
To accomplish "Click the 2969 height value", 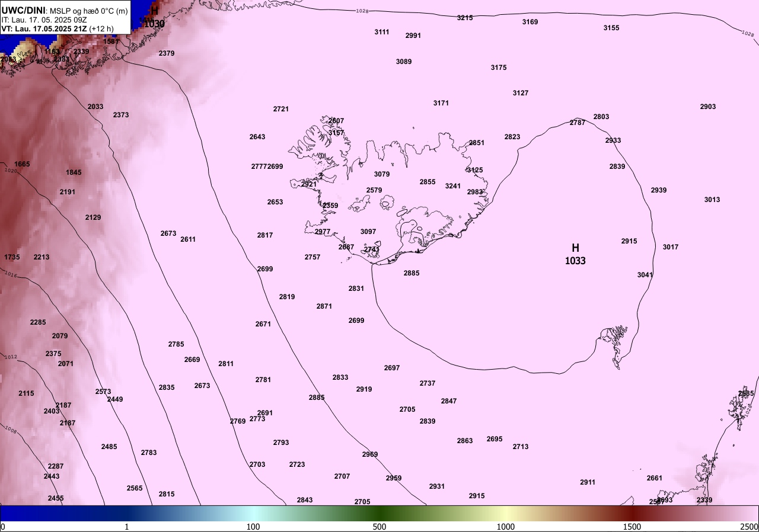I will tap(370, 454).
